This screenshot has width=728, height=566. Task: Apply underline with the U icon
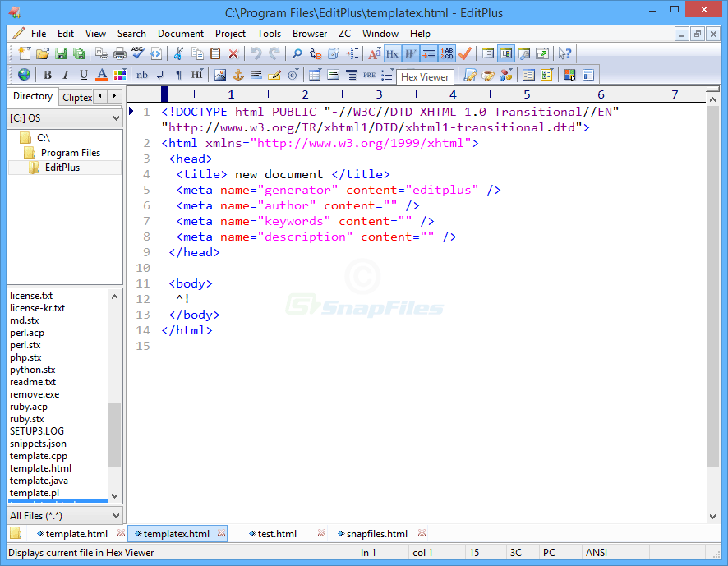click(x=84, y=75)
